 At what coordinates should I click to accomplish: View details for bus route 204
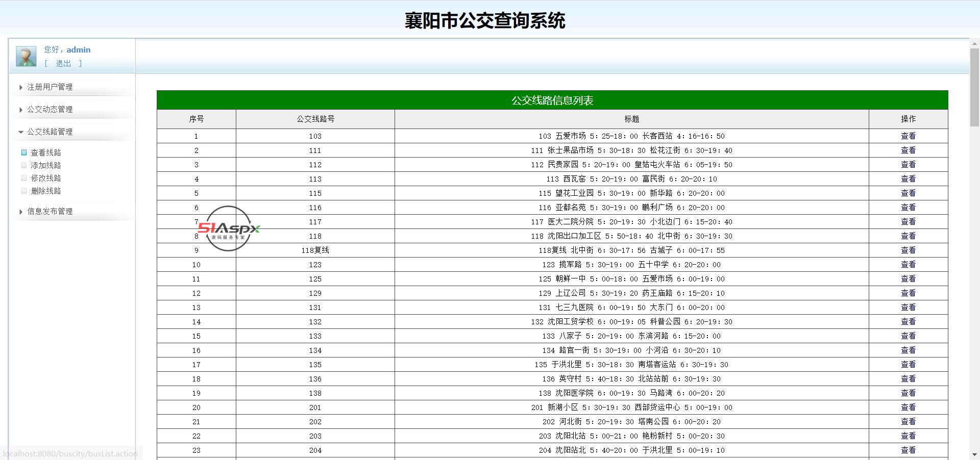tap(909, 450)
